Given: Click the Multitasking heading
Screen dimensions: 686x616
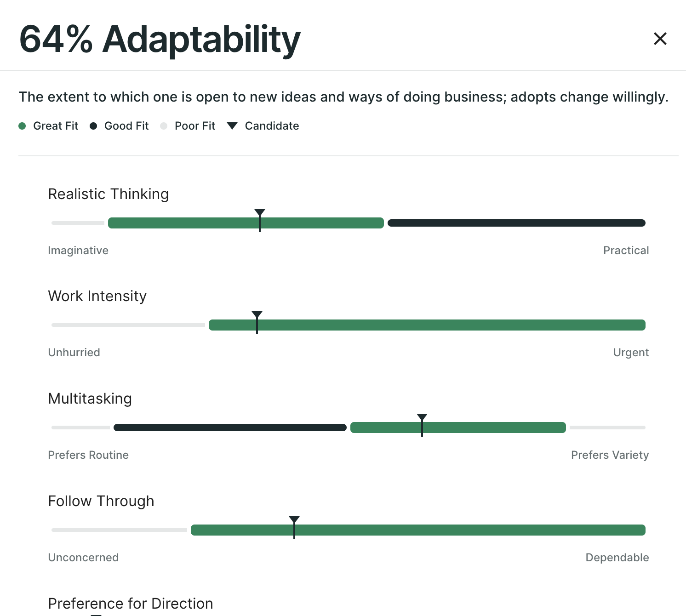Looking at the screenshot, I should click(x=90, y=399).
